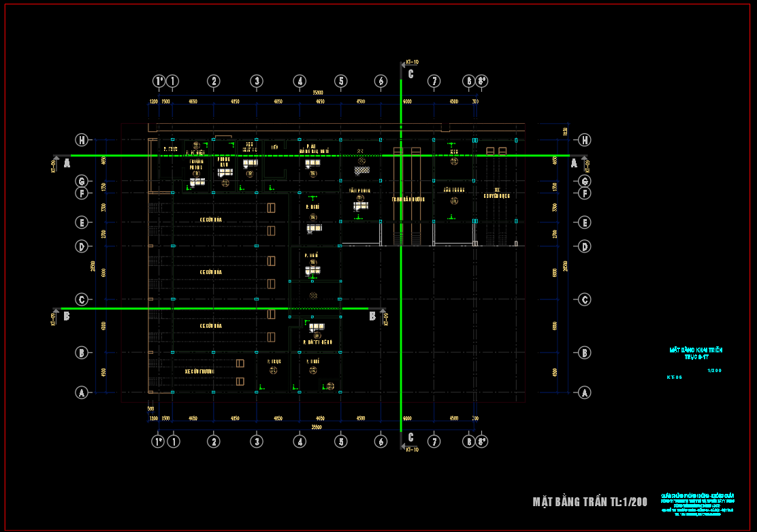Click grid bubble 3 in the top axis row
Image resolution: width=757 pixels, height=532 pixels.
(256, 82)
